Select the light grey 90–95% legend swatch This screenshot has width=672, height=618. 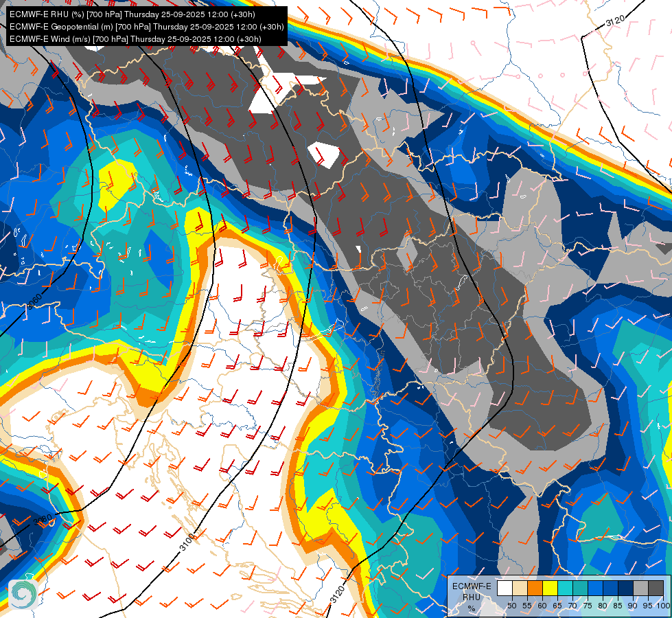pyautogui.click(x=640, y=588)
